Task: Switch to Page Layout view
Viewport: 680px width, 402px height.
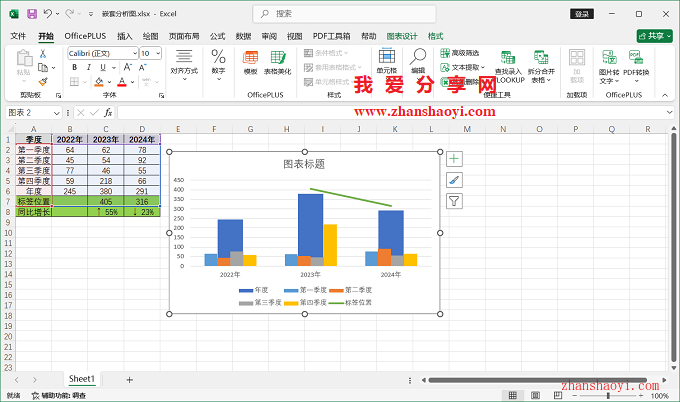Action: [536, 395]
